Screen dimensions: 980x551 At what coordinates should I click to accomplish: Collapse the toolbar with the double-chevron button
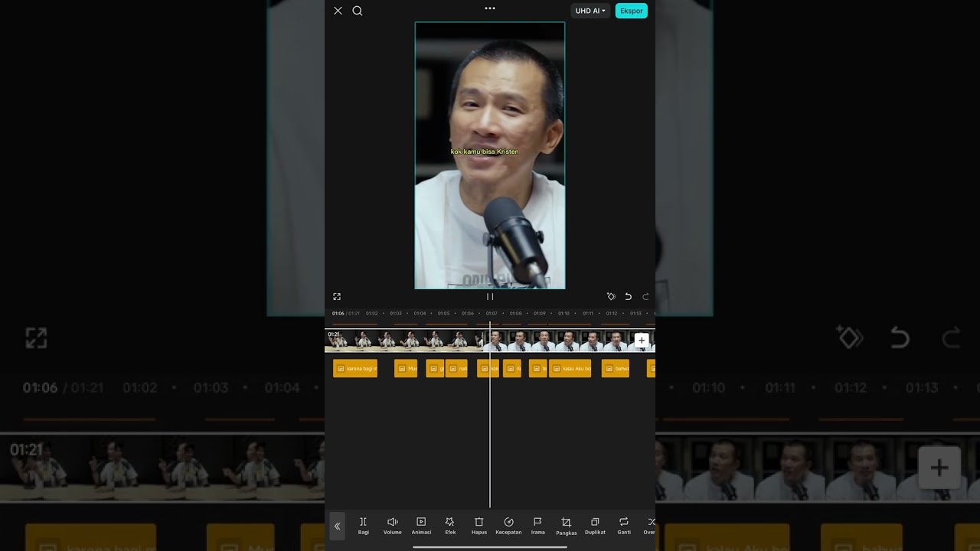point(337,527)
